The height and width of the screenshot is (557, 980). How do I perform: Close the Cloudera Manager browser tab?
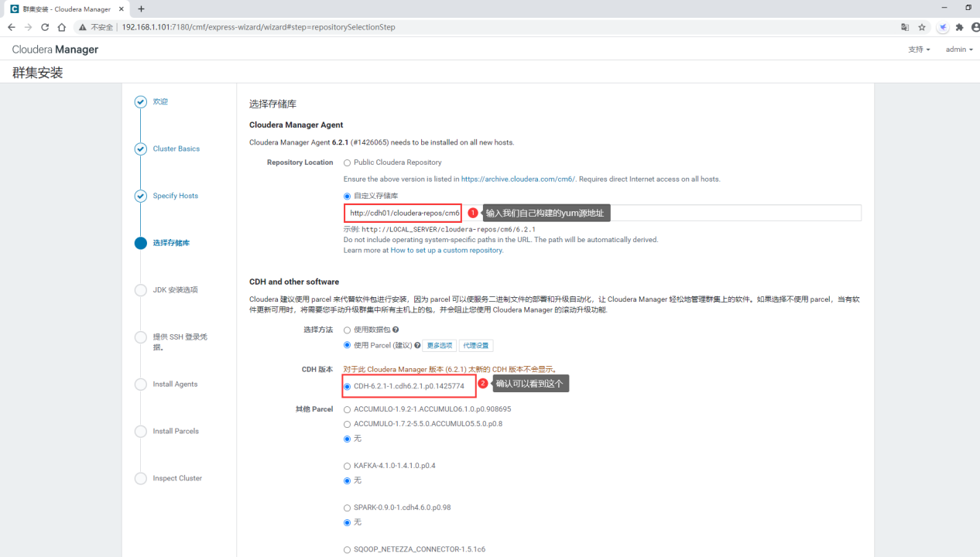(x=122, y=9)
